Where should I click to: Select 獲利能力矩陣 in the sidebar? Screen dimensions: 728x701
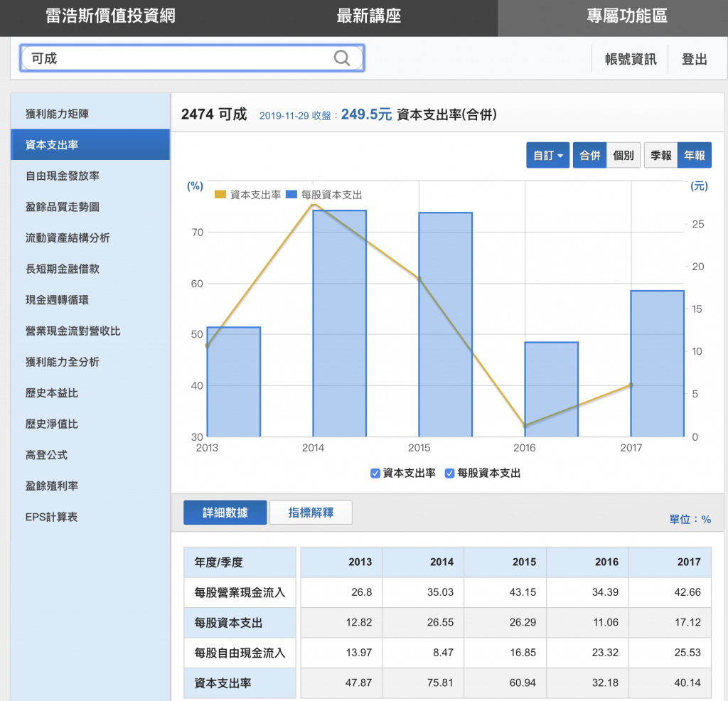click(x=58, y=114)
